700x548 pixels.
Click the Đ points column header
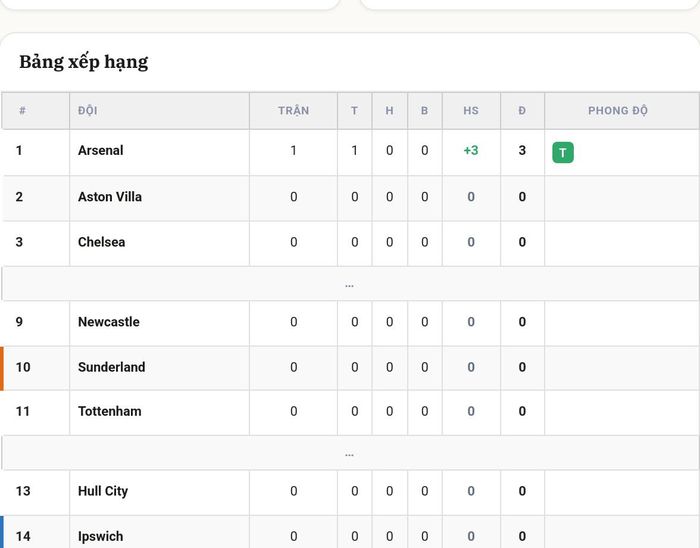click(x=522, y=111)
